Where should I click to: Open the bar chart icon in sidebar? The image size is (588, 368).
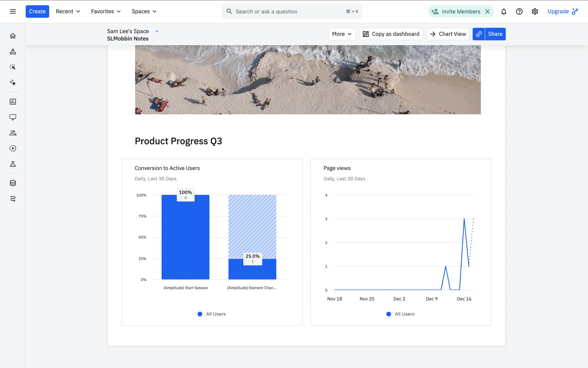click(13, 102)
